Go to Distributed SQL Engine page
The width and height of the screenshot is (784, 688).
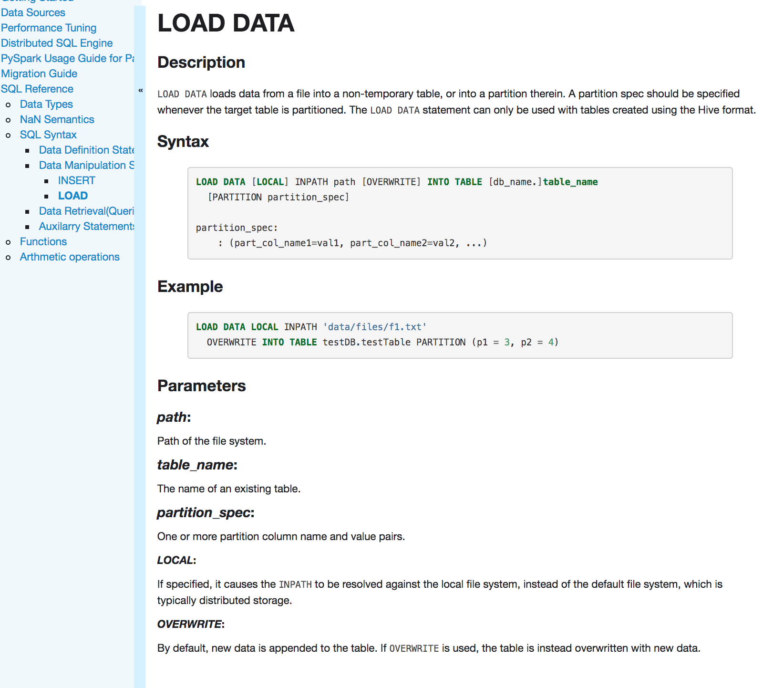click(57, 43)
